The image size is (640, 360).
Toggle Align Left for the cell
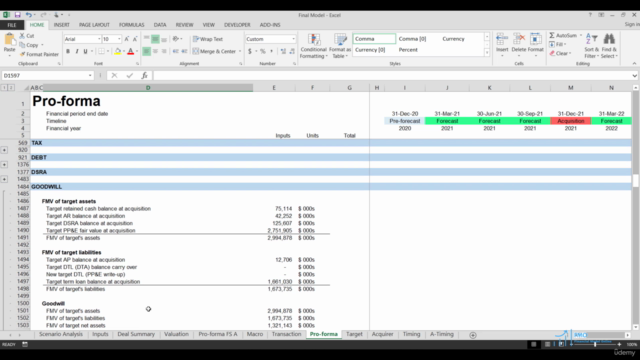pos(146,51)
